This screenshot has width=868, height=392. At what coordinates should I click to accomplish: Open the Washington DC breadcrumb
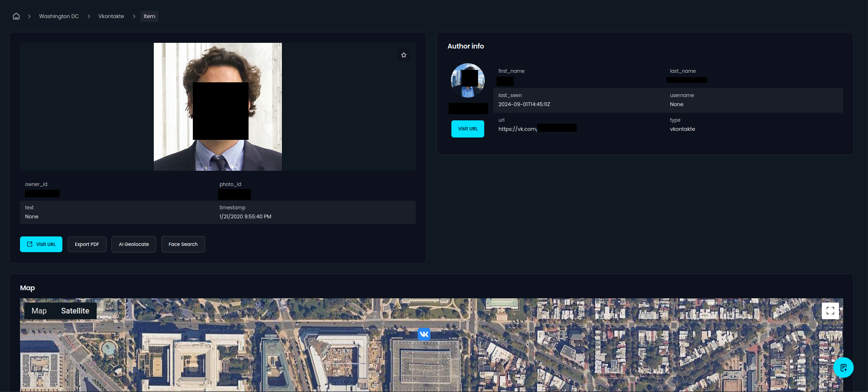click(59, 16)
